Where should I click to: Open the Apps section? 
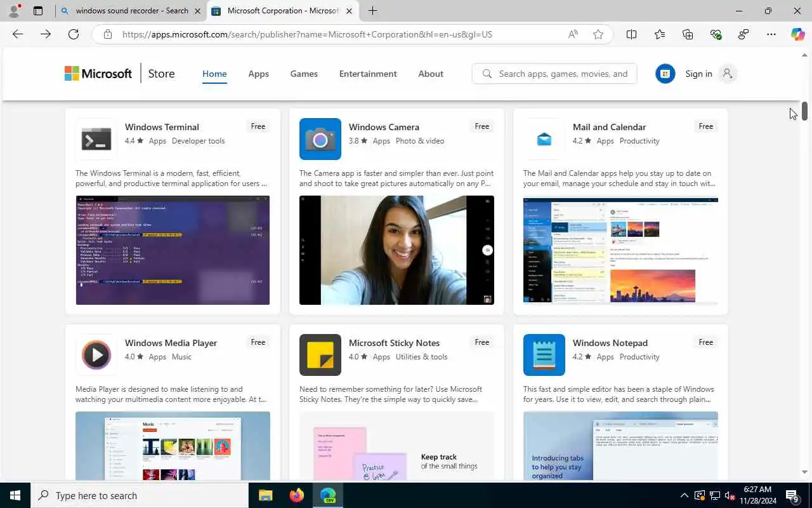258,74
